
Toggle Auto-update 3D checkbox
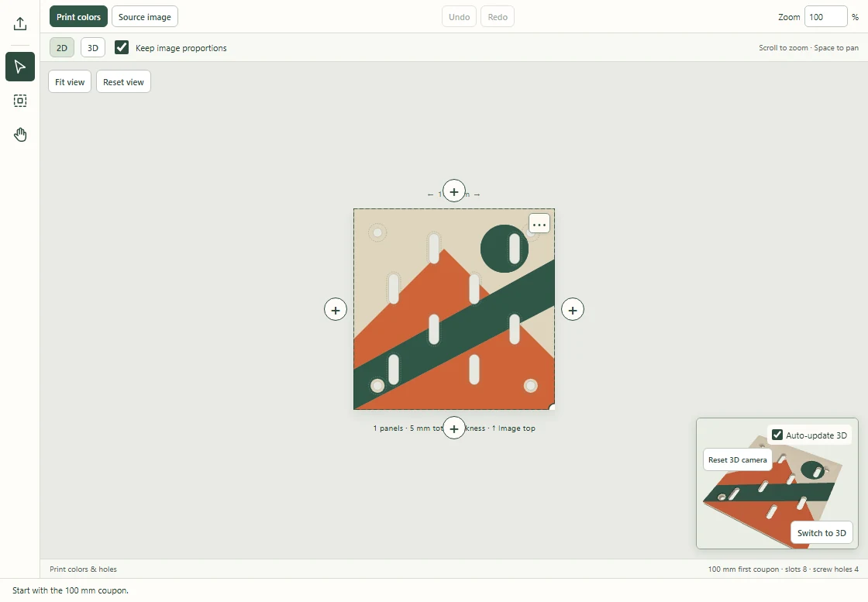777,435
